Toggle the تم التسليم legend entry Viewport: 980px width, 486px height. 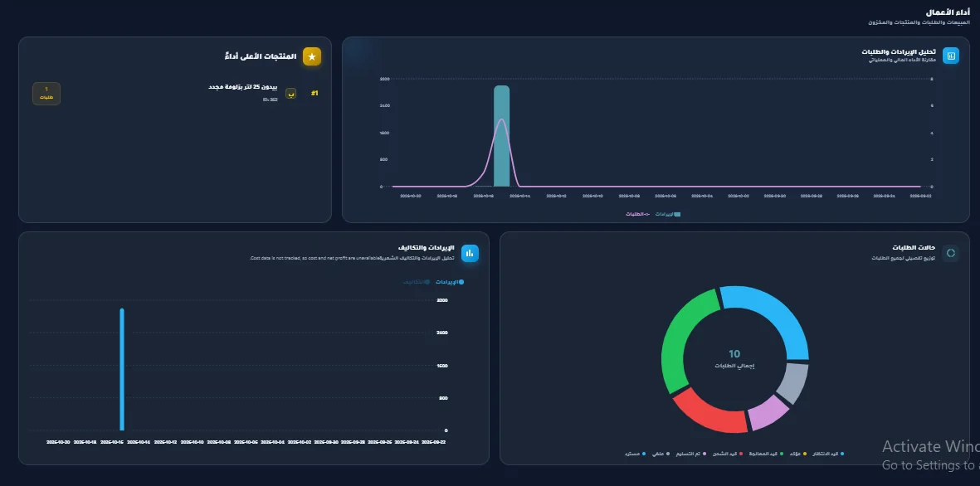click(690, 454)
